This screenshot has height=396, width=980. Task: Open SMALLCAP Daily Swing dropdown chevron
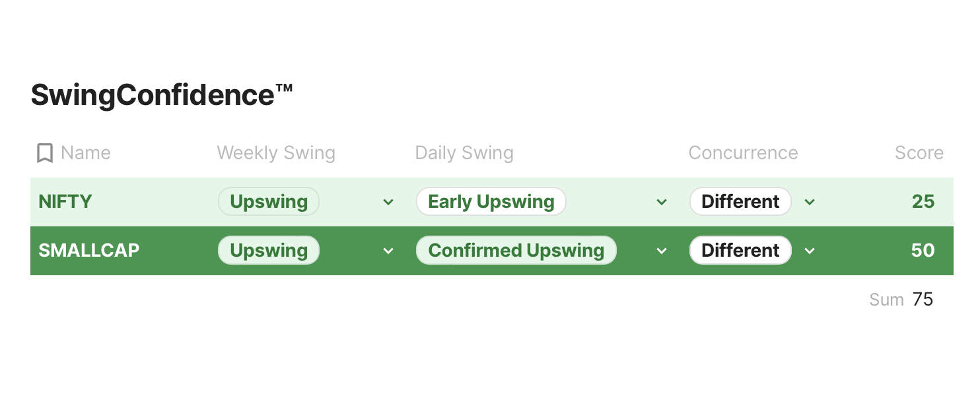click(x=662, y=251)
